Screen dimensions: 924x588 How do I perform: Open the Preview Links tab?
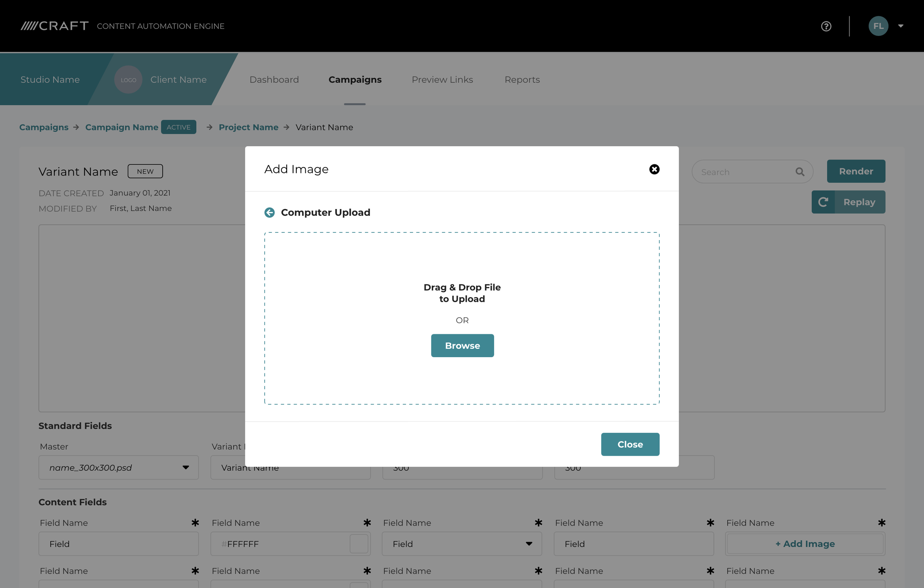[442, 80]
